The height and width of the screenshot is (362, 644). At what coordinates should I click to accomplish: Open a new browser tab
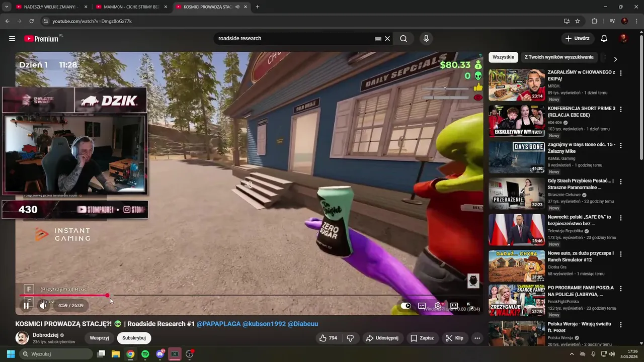click(258, 7)
